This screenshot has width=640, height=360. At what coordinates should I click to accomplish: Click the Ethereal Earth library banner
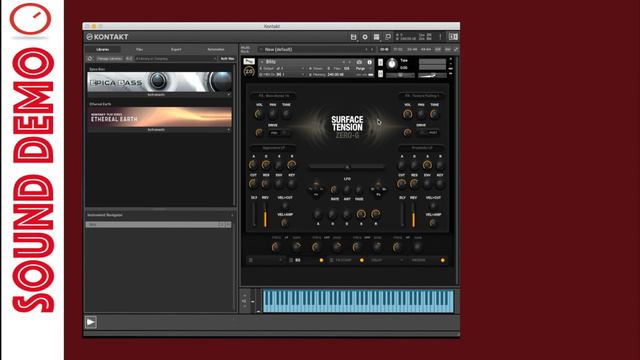[x=160, y=117]
